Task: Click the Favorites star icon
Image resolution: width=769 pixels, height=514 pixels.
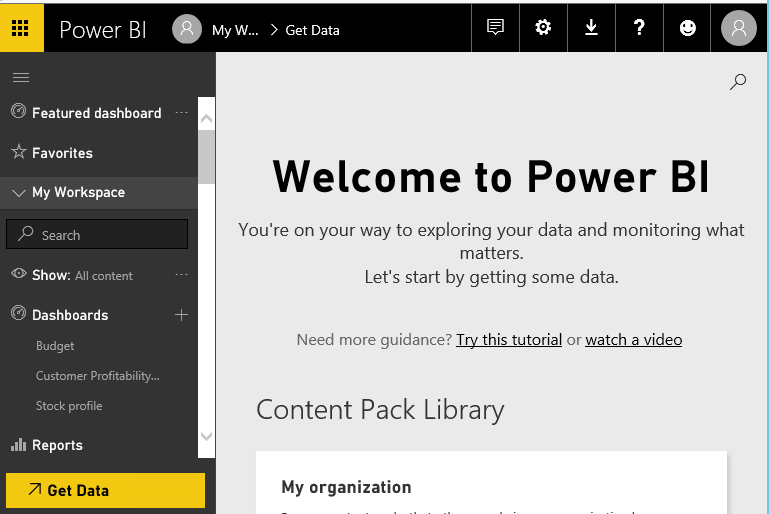Action: [x=19, y=152]
